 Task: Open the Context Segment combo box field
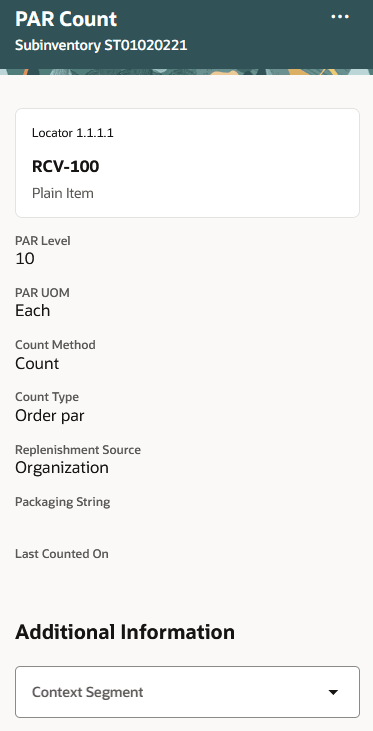coord(187,692)
